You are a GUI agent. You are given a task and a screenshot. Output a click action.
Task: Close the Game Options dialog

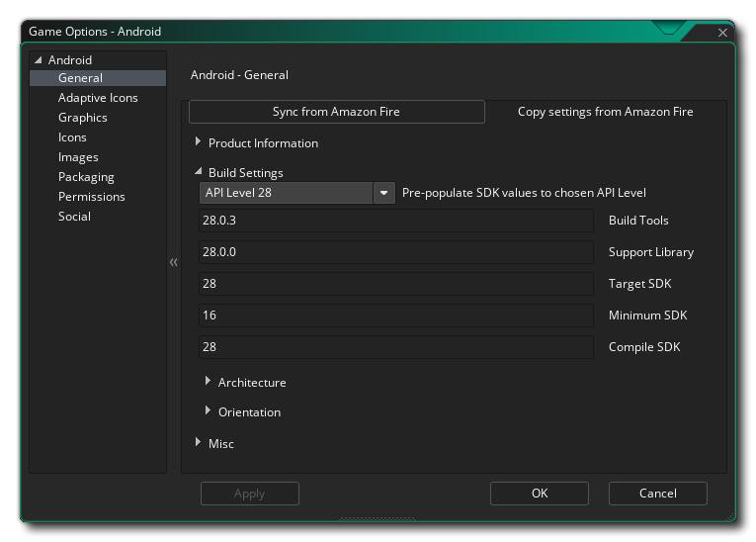pyautogui.click(x=722, y=33)
